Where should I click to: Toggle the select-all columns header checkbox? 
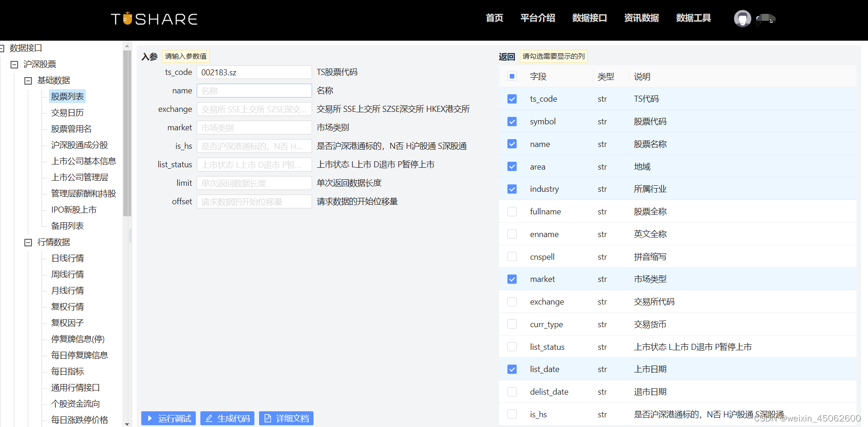pyautogui.click(x=512, y=76)
